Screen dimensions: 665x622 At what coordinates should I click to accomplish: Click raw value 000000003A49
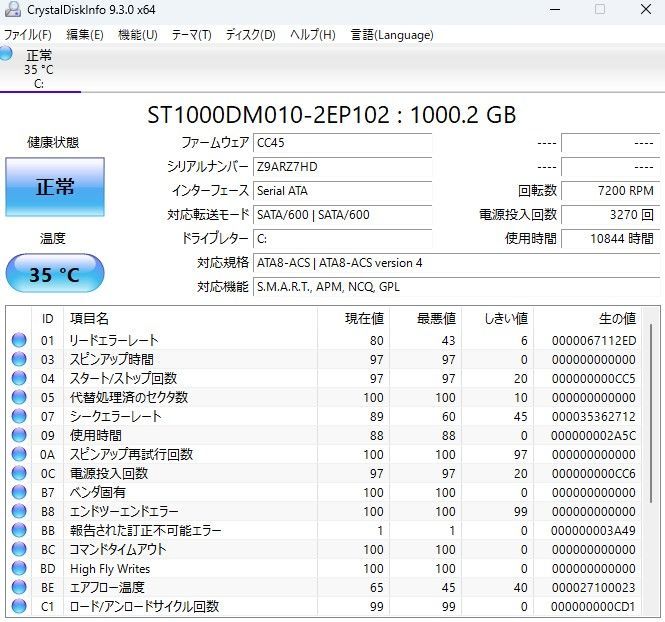point(594,530)
